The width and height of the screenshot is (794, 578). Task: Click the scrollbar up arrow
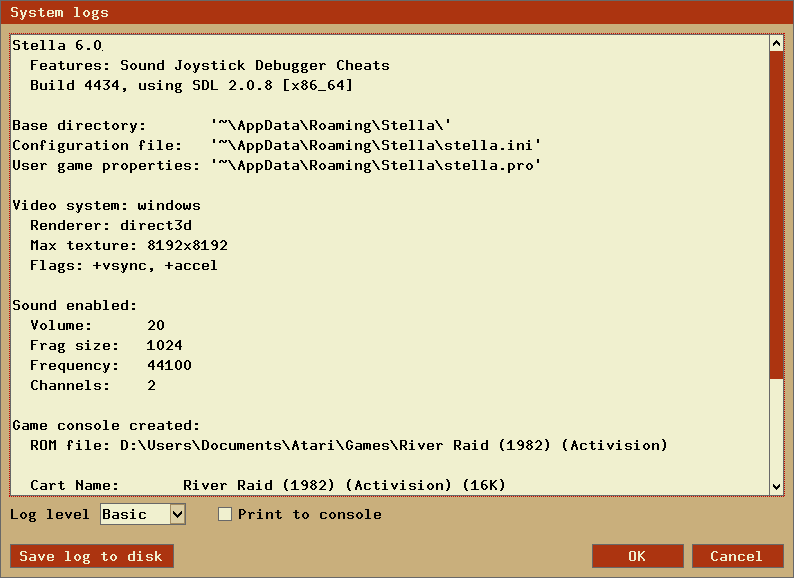[776, 44]
